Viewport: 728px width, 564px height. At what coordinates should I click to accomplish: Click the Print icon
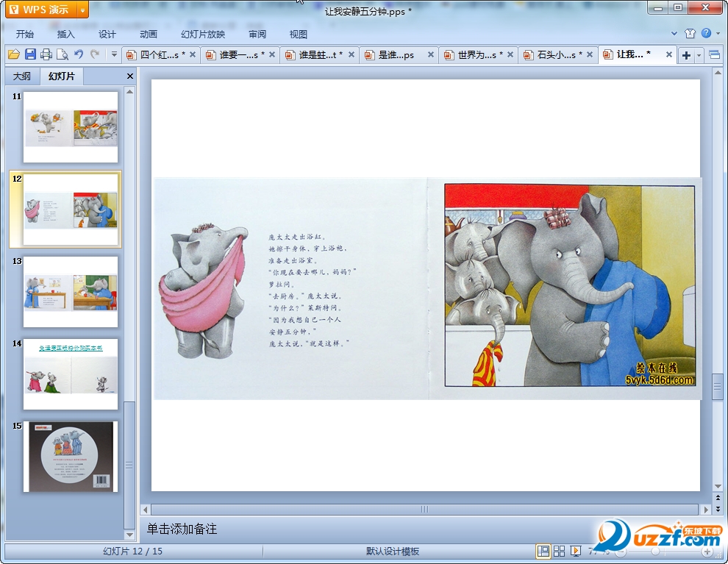(x=46, y=54)
